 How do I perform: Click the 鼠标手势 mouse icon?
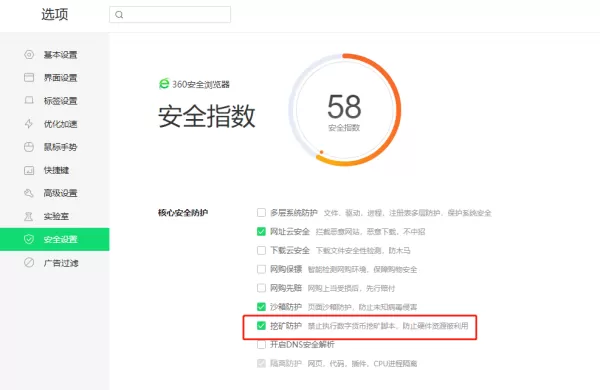pyautogui.click(x=29, y=147)
